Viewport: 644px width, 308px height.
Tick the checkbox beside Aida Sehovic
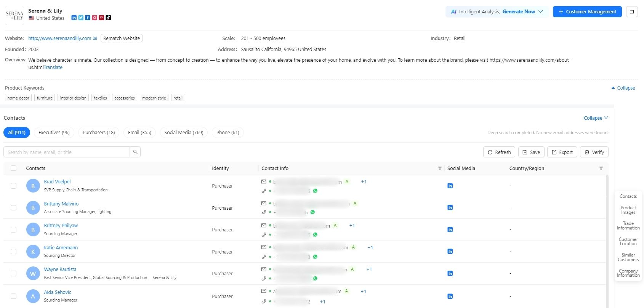14,297
